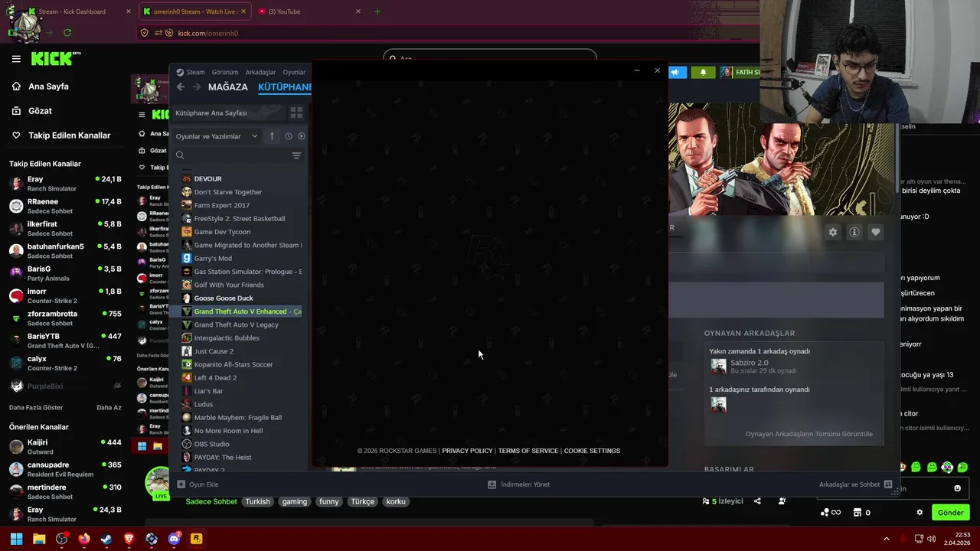This screenshot has height=551, width=980.
Task: Expand Oyunlar ve Yazılımlar dropdown
Action: click(217, 136)
